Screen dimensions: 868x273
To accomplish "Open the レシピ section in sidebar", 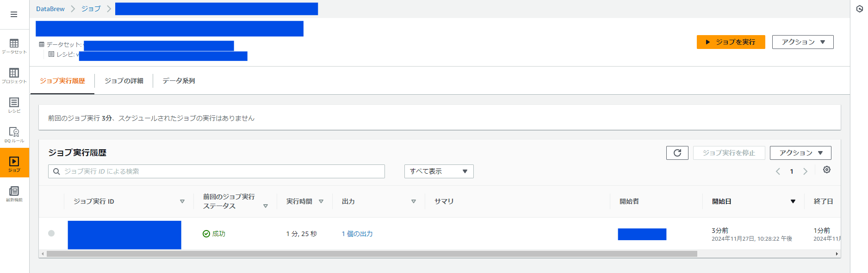I will click(14, 105).
